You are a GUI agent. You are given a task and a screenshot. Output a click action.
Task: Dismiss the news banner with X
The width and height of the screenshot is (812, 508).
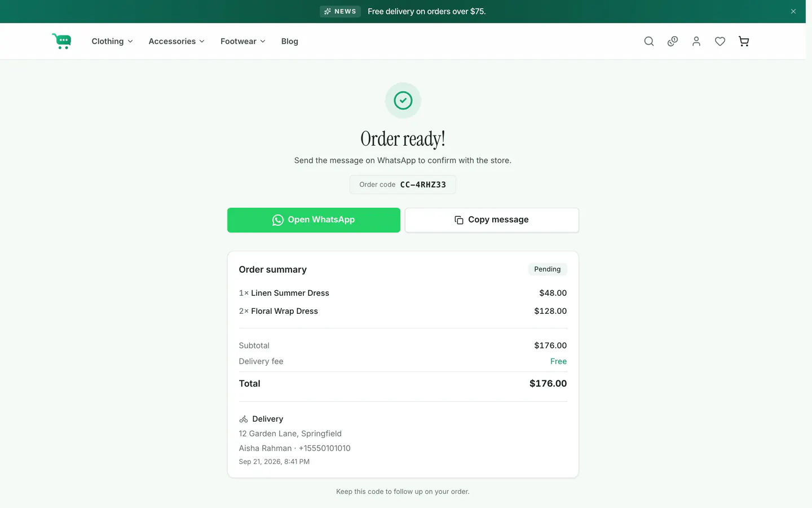click(x=793, y=11)
